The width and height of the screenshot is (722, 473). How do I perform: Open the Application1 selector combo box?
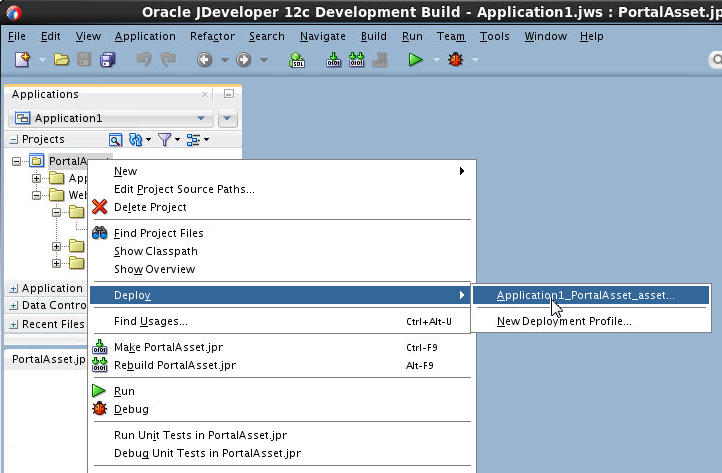111,118
